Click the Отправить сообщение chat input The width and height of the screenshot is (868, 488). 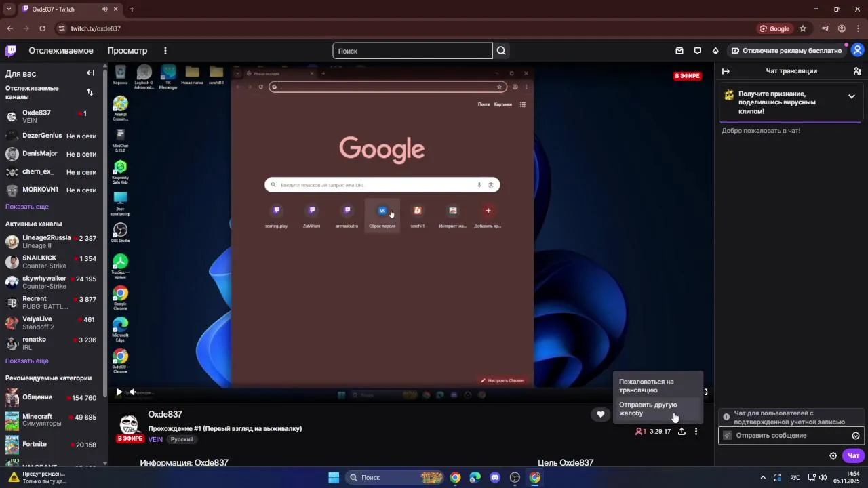tap(791, 436)
